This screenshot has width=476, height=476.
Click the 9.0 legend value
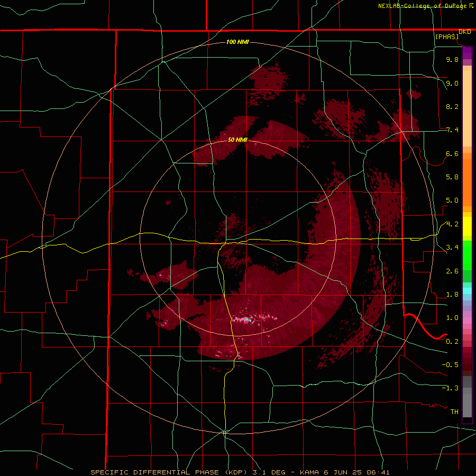click(452, 83)
